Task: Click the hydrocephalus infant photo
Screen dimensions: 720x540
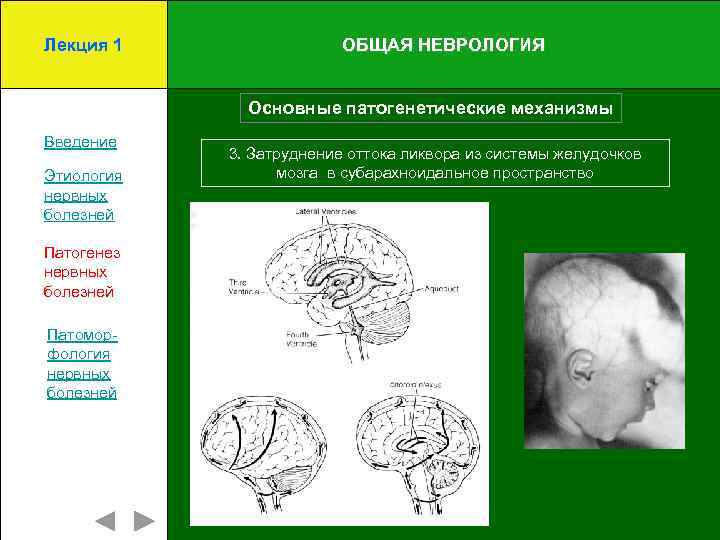Action: click(604, 351)
